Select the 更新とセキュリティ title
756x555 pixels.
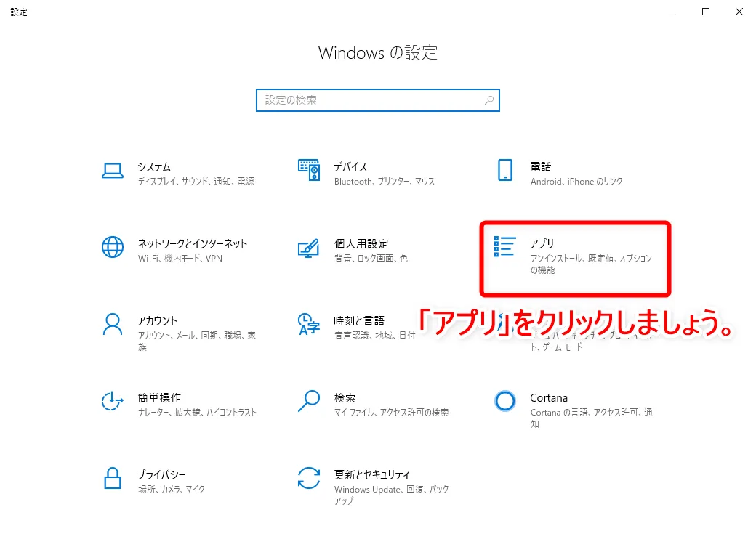click(x=372, y=474)
